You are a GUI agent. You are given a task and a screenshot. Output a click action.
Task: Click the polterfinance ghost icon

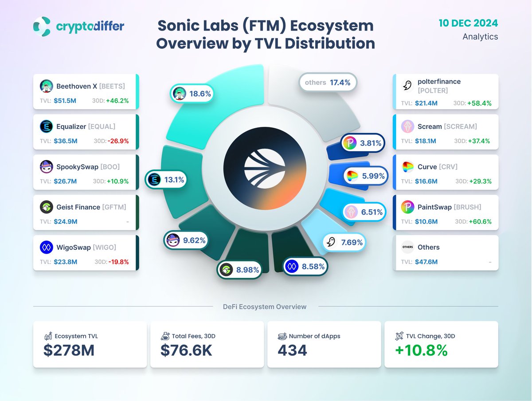[407, 86]
